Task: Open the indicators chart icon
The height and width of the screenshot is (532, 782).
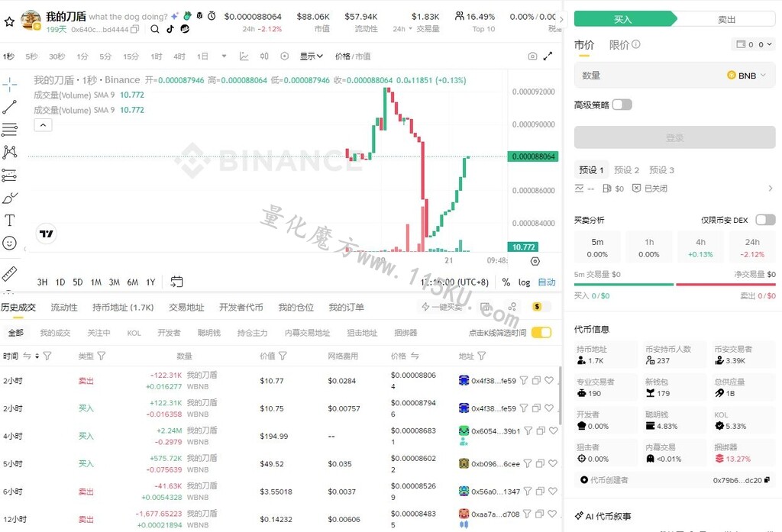Action: click(244, 56)
